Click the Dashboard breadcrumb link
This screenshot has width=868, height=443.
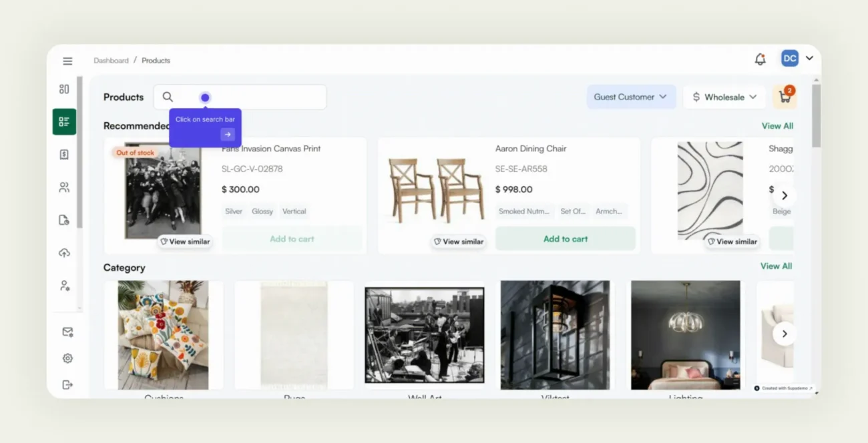coord(111,60)
